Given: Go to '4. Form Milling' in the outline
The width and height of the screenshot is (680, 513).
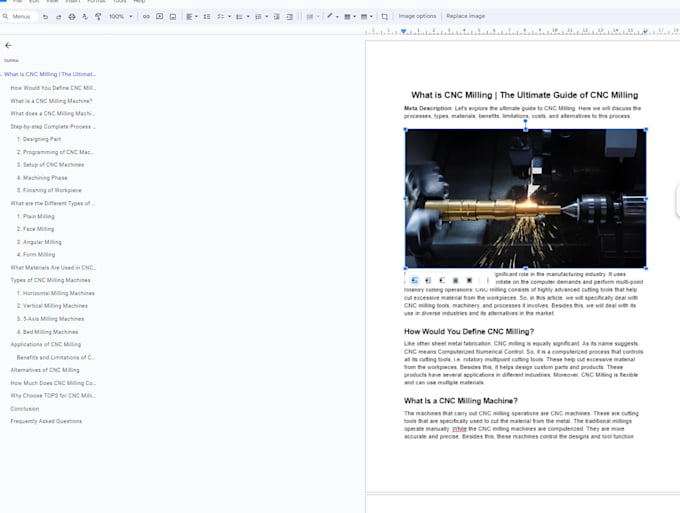Looking at the screenshot, I should coord(36,255).
